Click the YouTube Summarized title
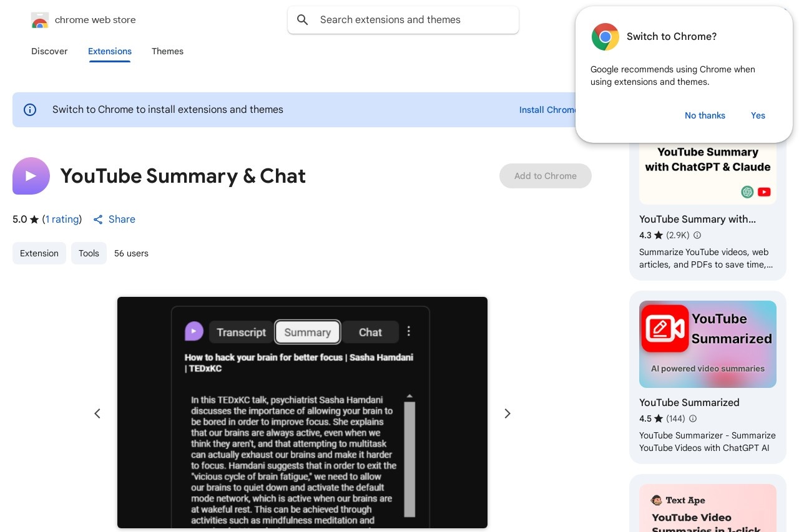The height and width of the screenshot is (532, 799). pos(689,403)
